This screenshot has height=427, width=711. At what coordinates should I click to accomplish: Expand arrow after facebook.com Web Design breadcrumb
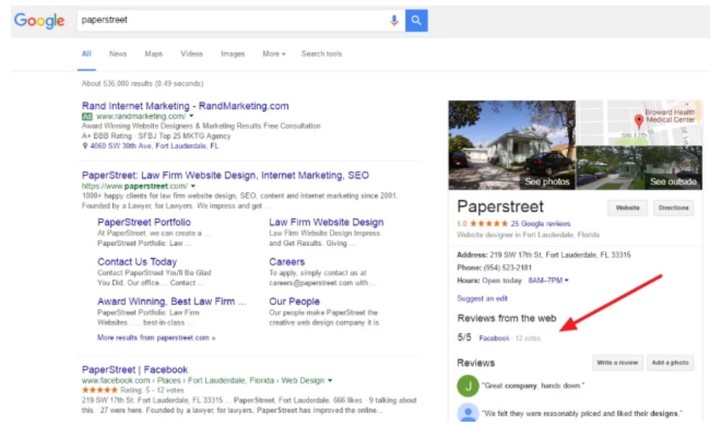tap(330, 380)
